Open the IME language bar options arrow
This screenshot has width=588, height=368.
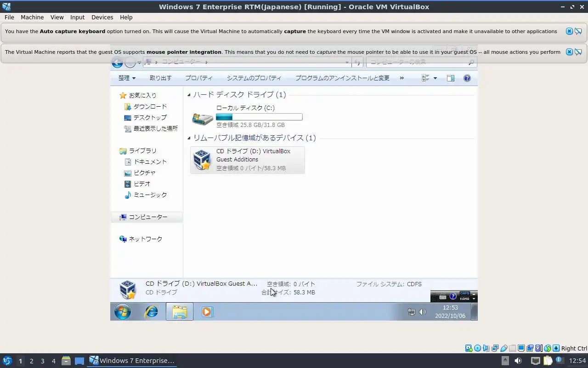pos(474,299)
